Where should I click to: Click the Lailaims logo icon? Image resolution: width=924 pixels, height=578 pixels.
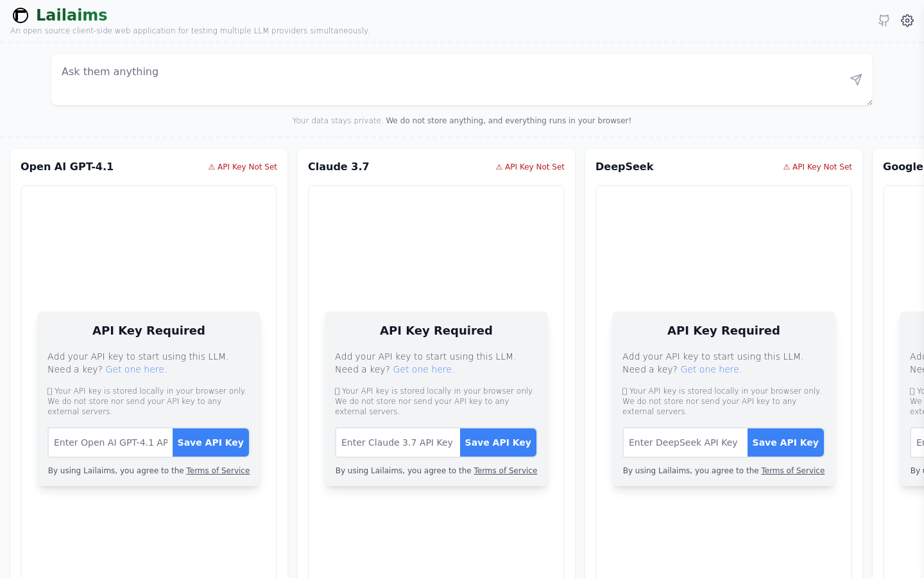tap(21, 15)
